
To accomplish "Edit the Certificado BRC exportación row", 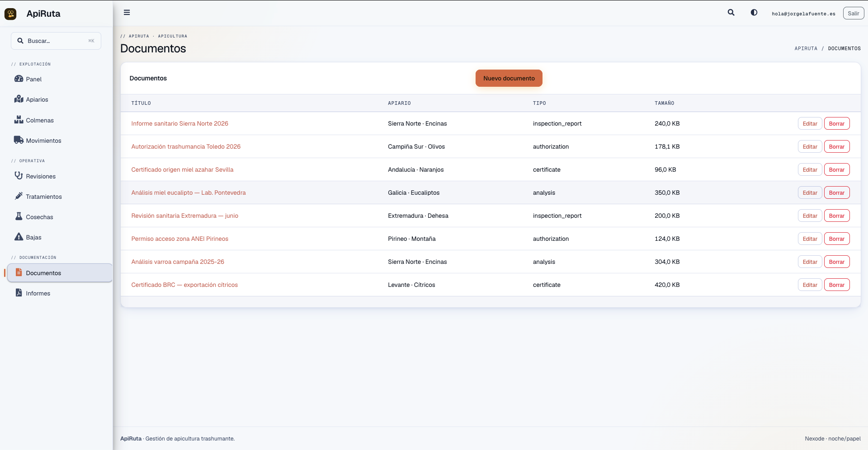I will (810, 285).
